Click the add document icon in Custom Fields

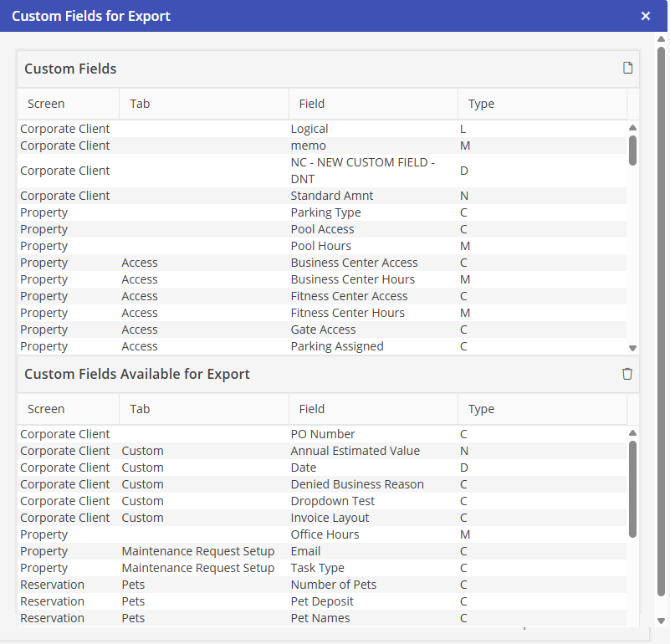627,69
